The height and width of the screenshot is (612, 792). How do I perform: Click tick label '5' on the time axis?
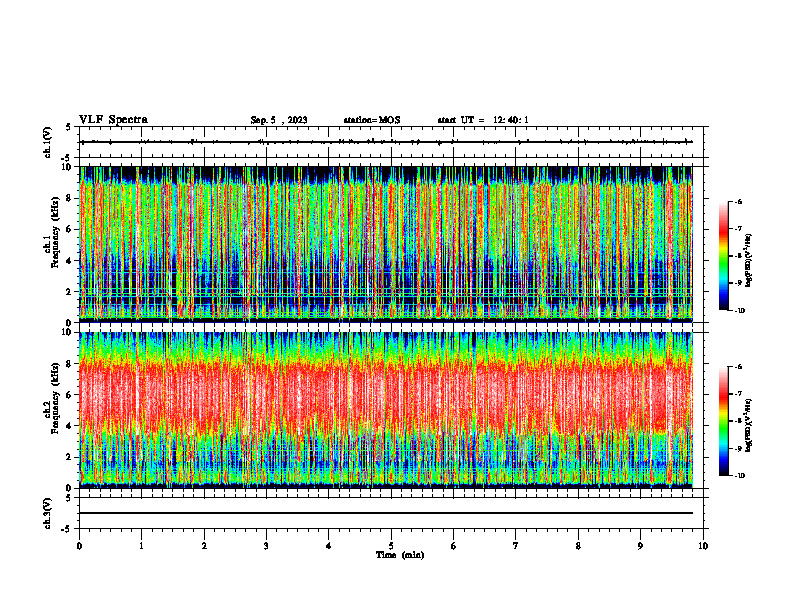pyautogui.click(x=391, y=546)
